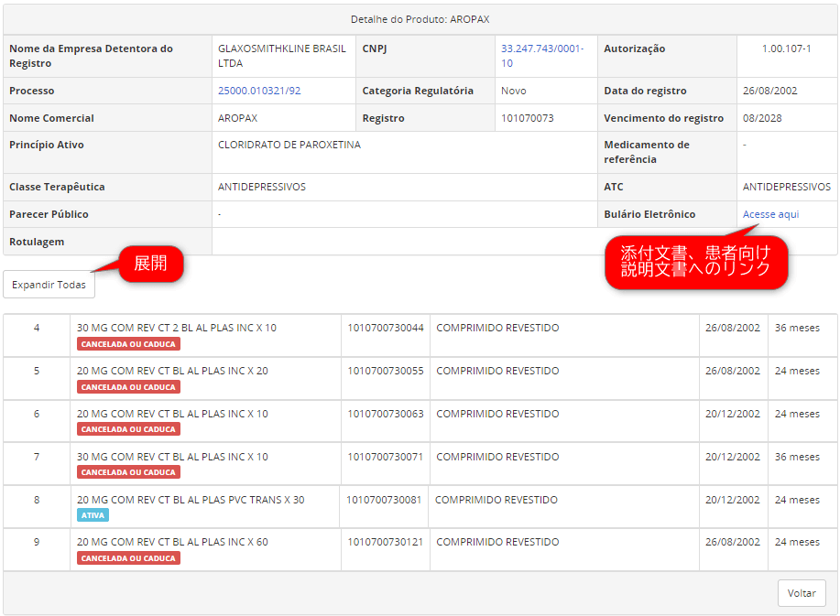Click the Expandir Todas button

coord(49,285)
